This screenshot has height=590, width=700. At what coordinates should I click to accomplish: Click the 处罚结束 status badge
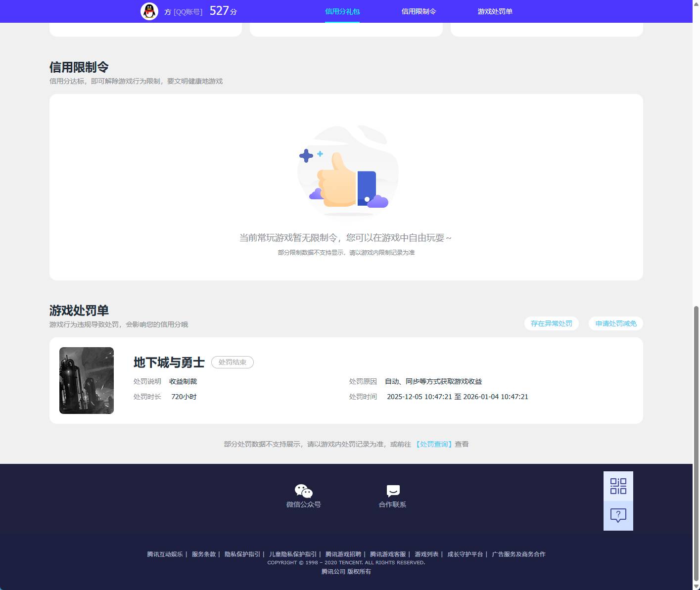pyautogui.click(x=232, y=362)
